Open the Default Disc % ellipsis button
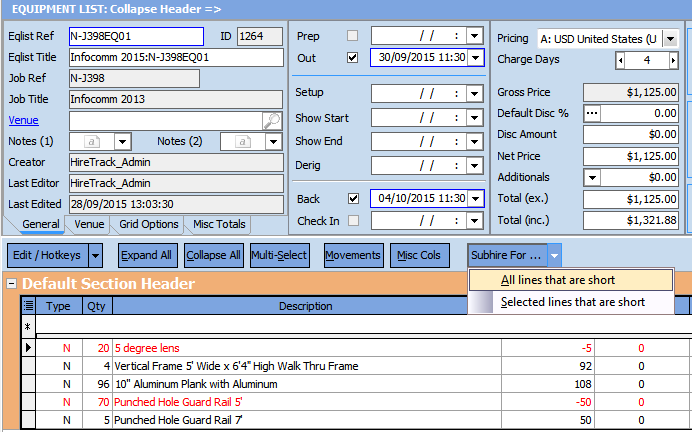 (x=592, y=113)
